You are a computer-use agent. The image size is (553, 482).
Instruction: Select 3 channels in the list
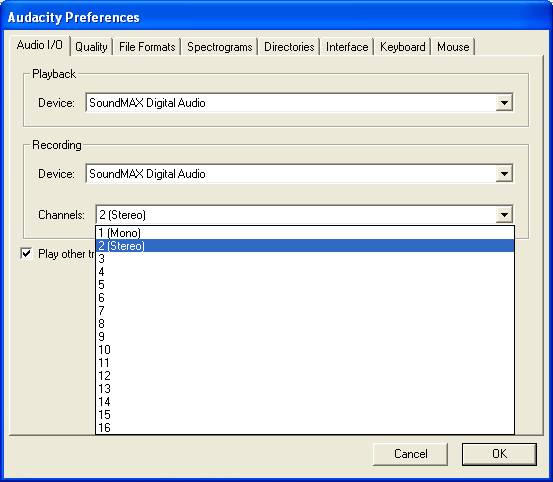pos(305,259)
